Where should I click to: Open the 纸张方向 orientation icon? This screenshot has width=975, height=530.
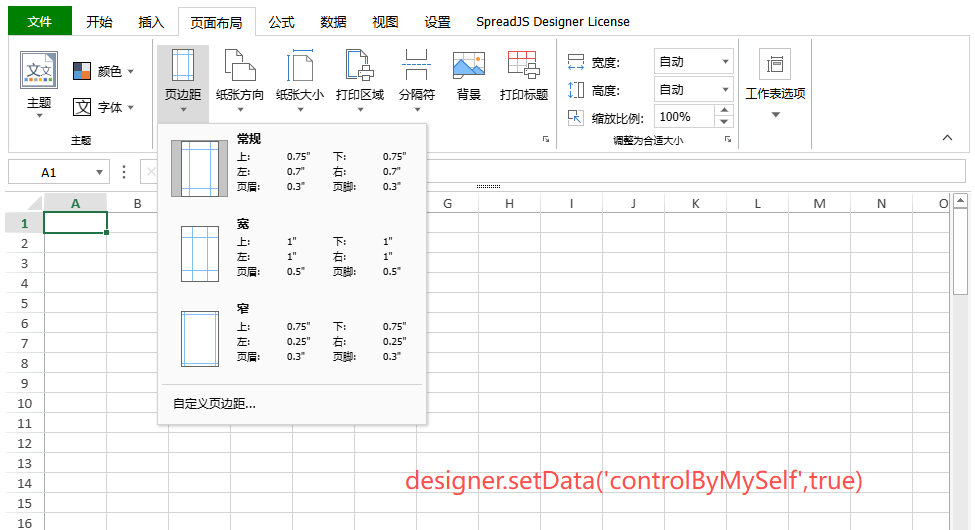click(240, 65)
